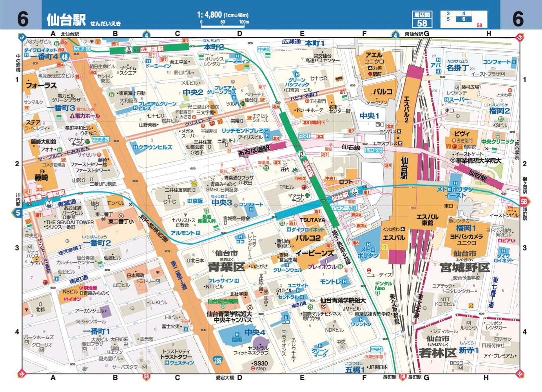This screenshot has height=392, width=542.
Task: Click the 事業構想大学院大 label
Action: coord(479,161)
